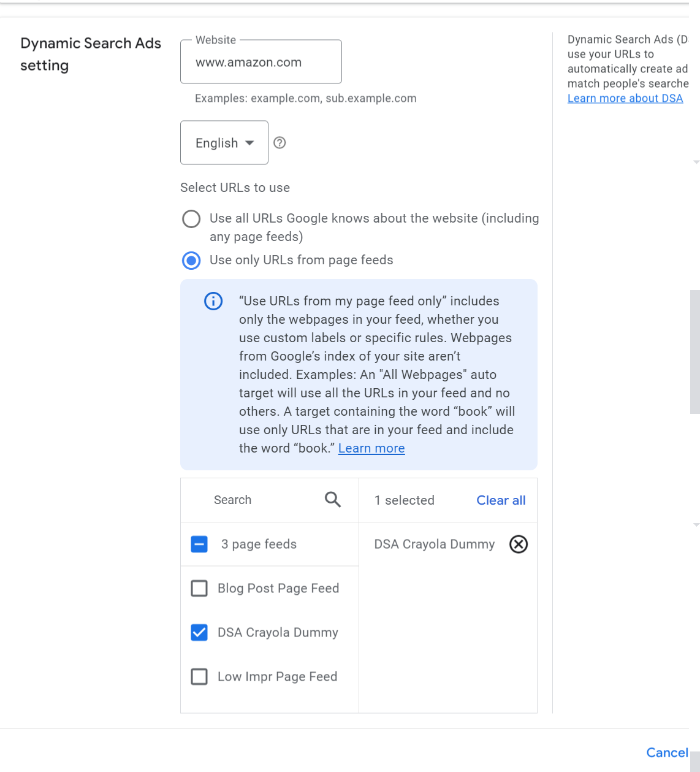
Task: Click the '1 selected' count text
Action: (405, 500)
